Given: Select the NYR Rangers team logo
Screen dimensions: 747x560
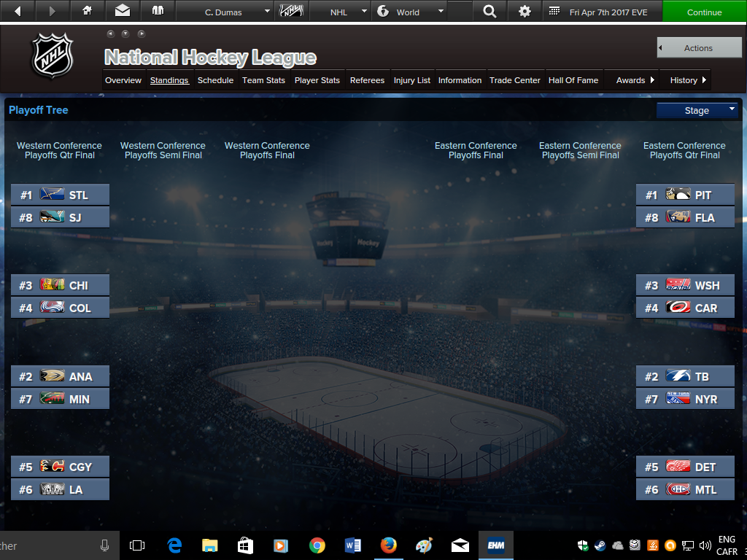Looking at the screenshot, I should (678, 399).
